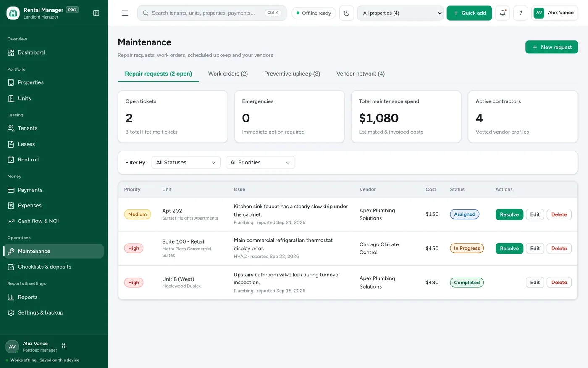Open Reports page
The width and height of the screenshot is (588, 368).
coord(54,297)
